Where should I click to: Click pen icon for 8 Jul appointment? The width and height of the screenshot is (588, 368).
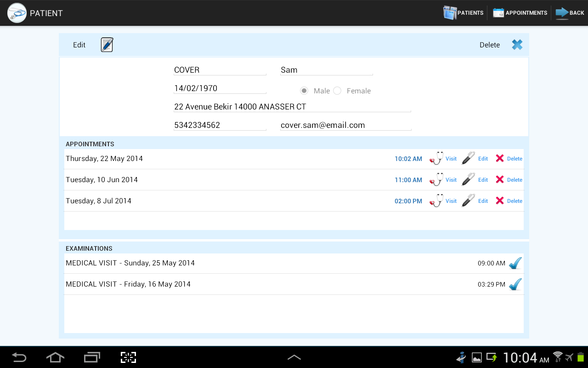click(468, 201)
